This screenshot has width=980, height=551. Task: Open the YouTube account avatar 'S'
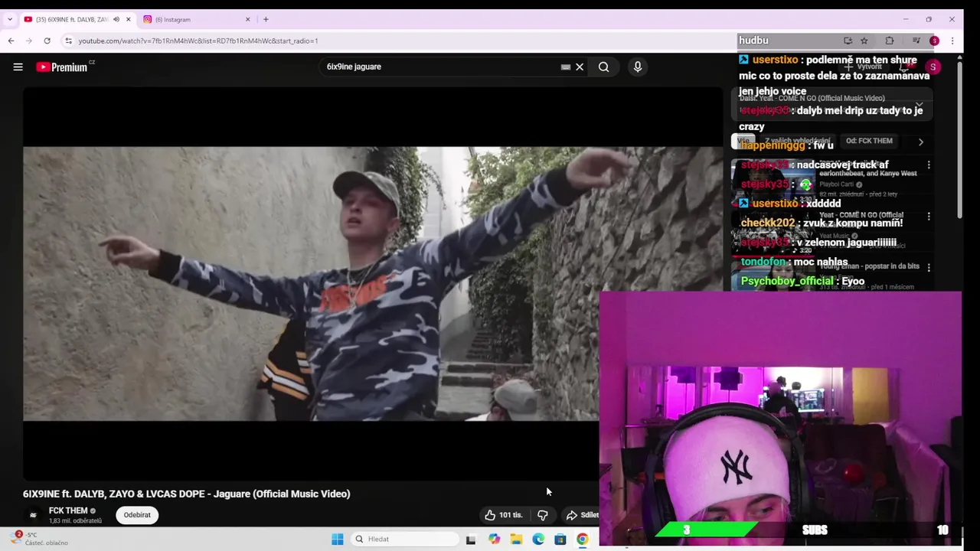[933, 67]
